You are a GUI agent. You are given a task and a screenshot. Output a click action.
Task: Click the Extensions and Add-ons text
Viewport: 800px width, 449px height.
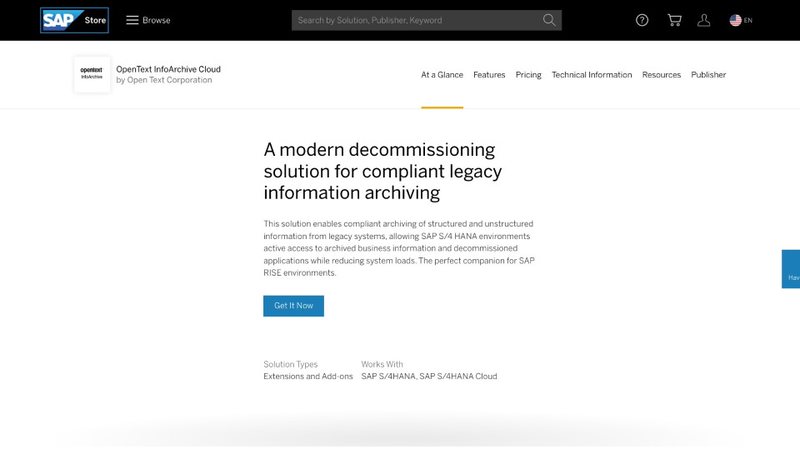point(308,377)
